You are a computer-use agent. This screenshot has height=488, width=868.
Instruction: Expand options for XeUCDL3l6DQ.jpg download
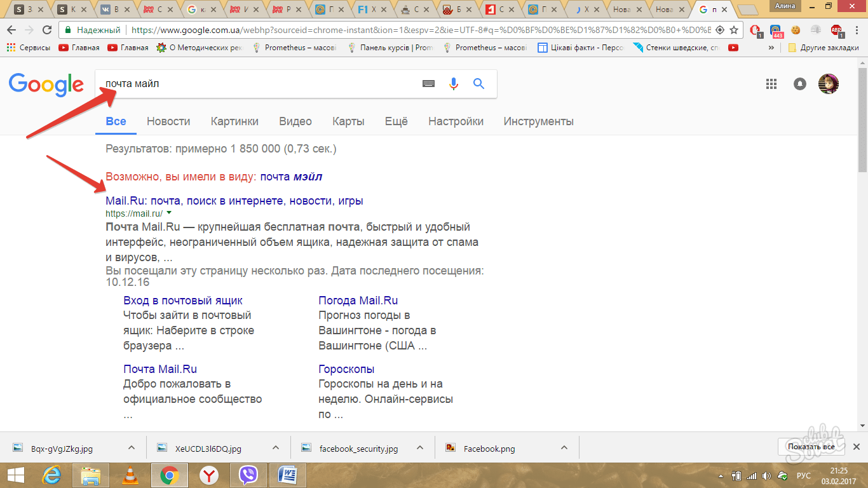coord(276,447)
